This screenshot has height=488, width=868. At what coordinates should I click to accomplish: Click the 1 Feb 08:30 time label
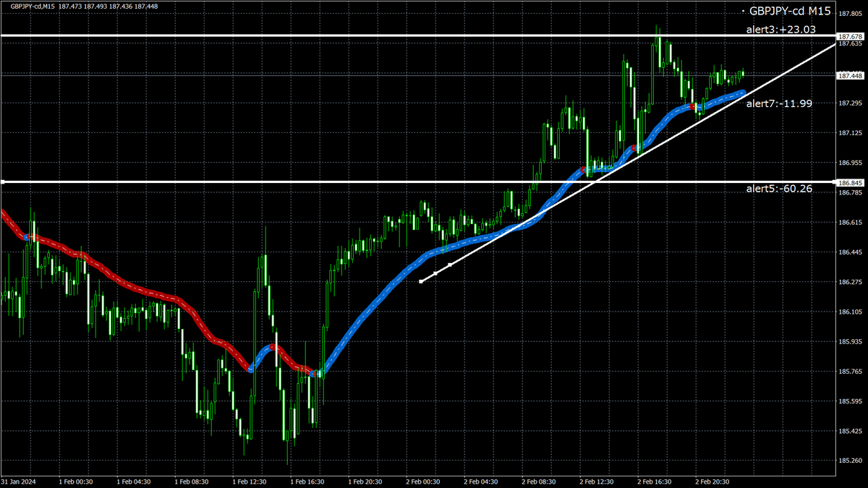point(191,481)
